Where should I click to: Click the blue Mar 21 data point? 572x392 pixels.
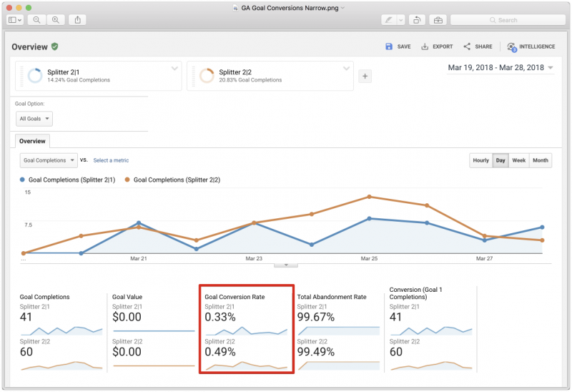tap(139, 222)
